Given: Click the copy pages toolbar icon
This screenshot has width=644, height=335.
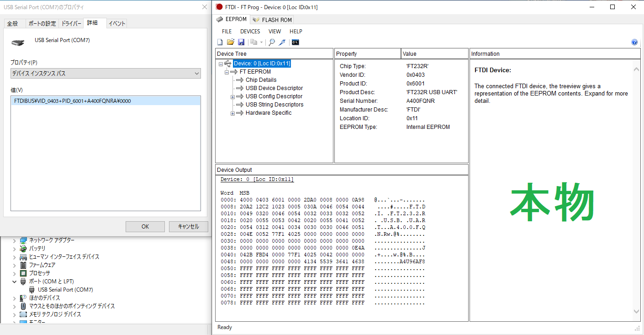Looking at the screenshot, I should click(x=253, y=42).
